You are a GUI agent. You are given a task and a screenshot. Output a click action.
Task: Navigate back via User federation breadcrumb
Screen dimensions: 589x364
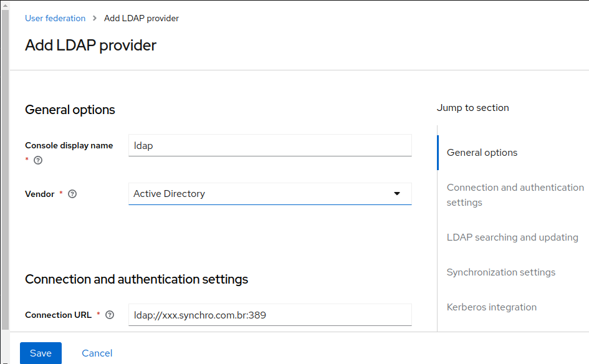point(55,18)
